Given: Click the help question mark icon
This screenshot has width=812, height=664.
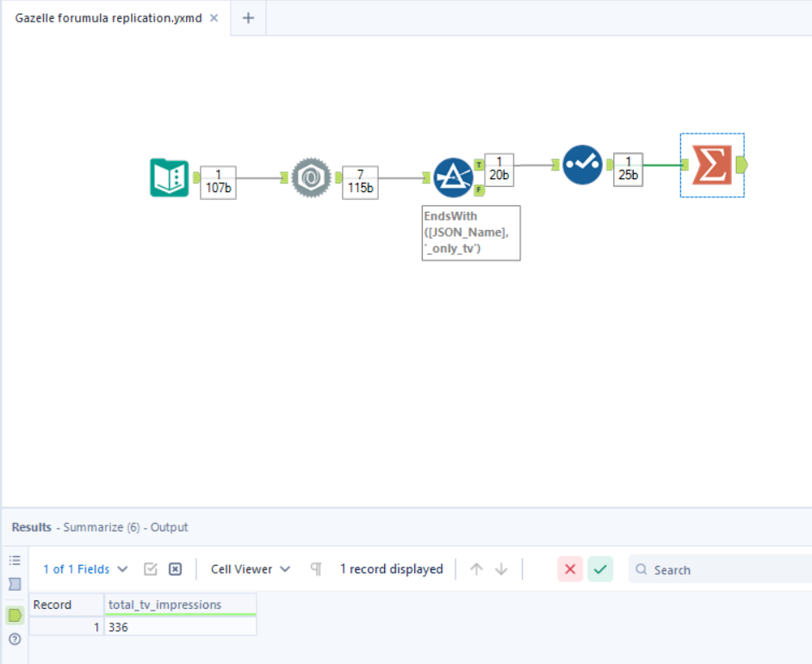Looking at the screenshot, I should [x=14, y=636].
